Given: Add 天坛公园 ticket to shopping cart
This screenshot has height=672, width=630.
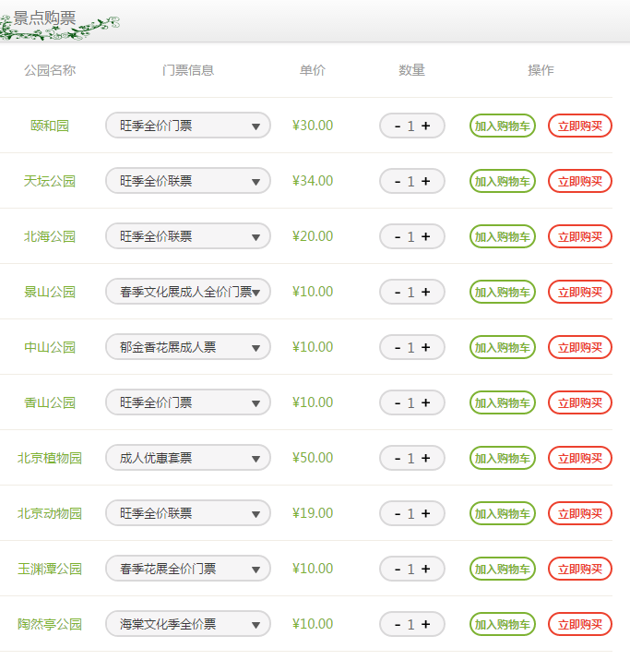Looking at the screenshot, I should [503, 181].
